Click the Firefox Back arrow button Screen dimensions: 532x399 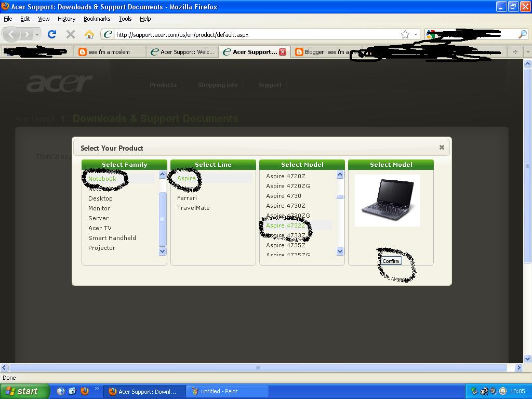coord(11,34)
